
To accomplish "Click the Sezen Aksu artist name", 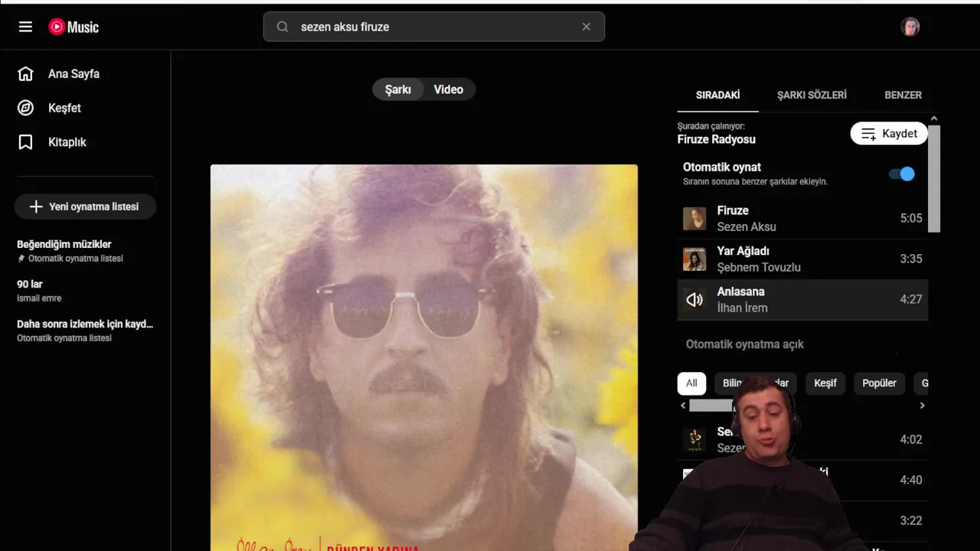I will point(746,227).
